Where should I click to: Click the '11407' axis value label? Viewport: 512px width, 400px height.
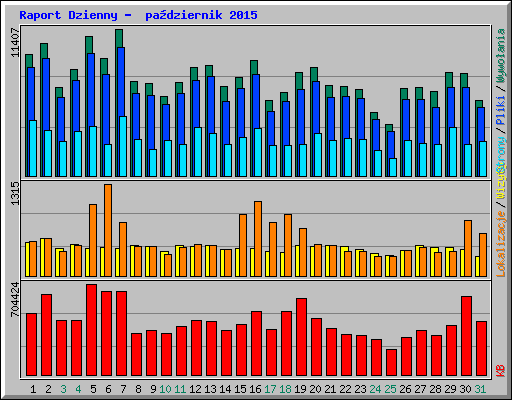[x=15, y=42]
